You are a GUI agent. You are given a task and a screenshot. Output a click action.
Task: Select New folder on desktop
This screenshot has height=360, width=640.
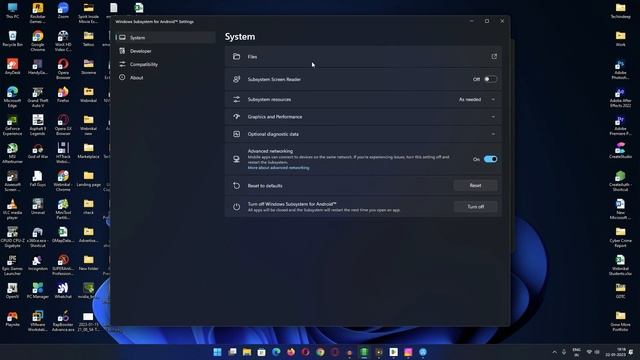click(89, 262)
